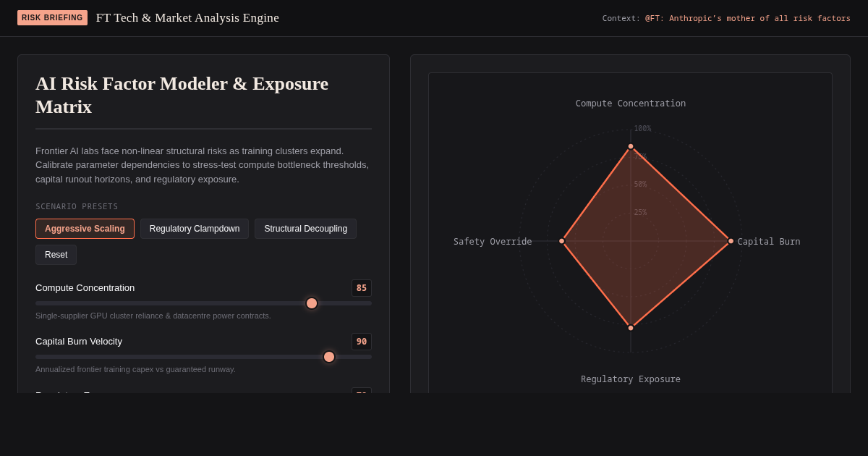Click the Capital Burn Velocity value 90
Image resolution: width=868 pixels, height=456 pixels.
362,342
